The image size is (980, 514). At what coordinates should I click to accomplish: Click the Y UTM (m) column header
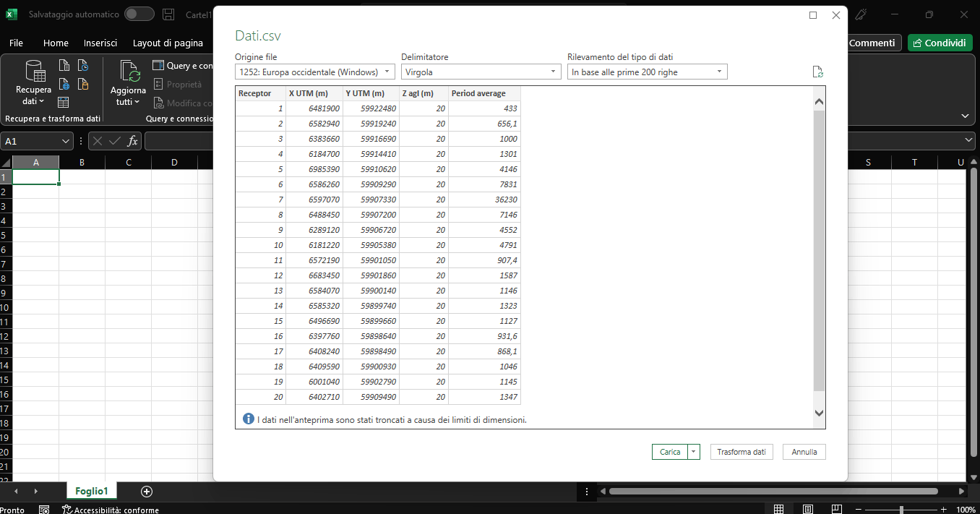[371, 93]
